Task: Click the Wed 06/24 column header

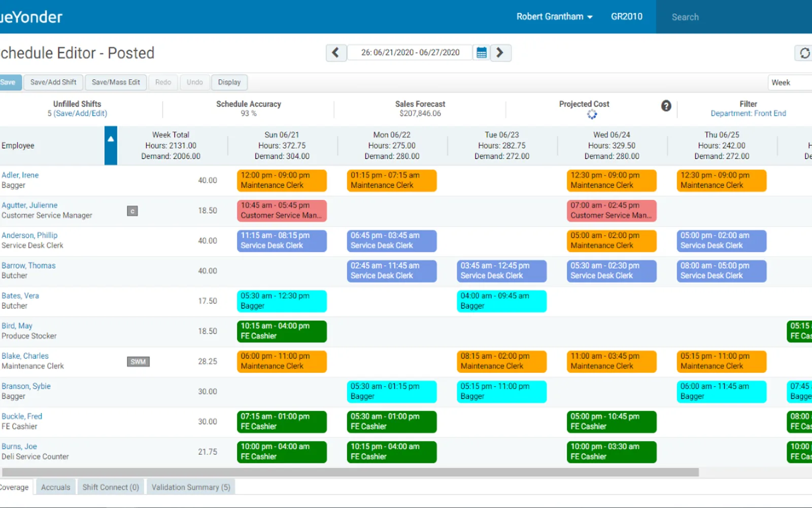Action: pos(612,145)
